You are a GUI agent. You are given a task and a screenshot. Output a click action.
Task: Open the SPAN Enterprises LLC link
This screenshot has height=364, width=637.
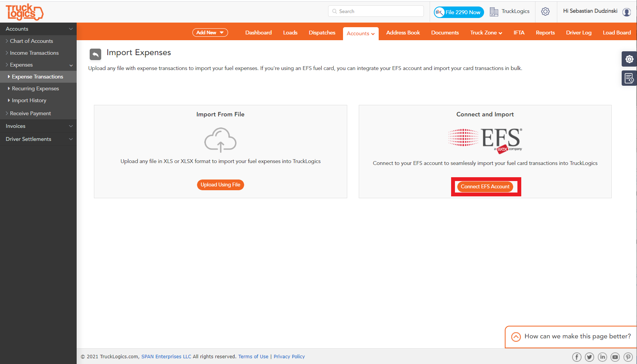[x=166, y=357]
